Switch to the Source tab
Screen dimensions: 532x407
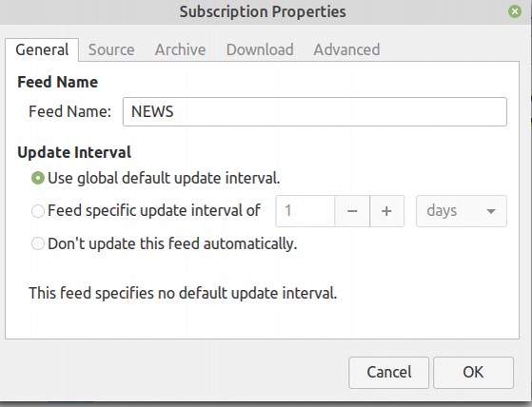coord(111,49)
